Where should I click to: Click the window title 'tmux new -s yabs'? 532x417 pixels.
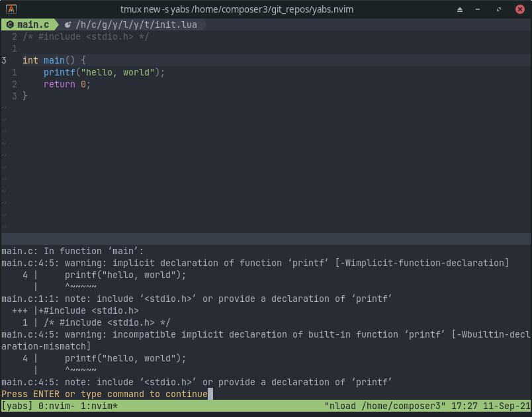pos(237,9)
